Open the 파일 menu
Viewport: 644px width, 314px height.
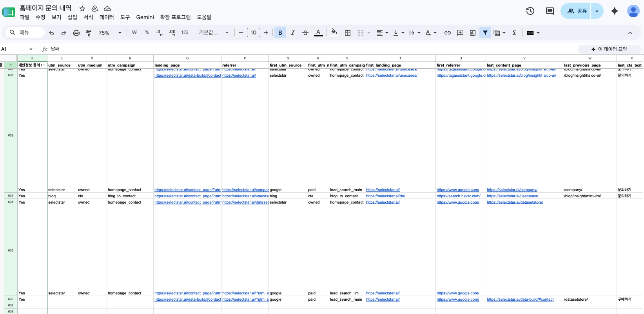click(25, 17)
